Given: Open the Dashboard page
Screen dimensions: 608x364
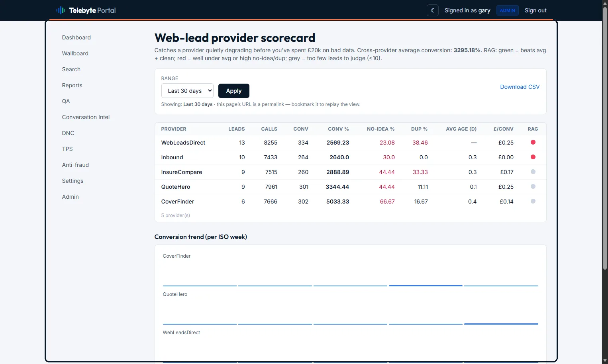Looking at the screenshot, I should click(76, 37).
